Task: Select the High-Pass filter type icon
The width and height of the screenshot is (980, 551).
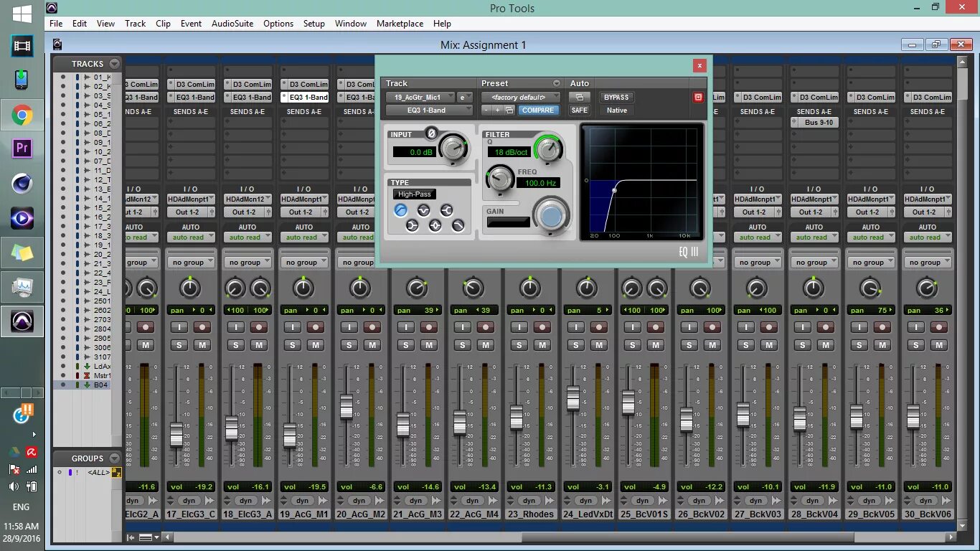Action: (400, 210)
